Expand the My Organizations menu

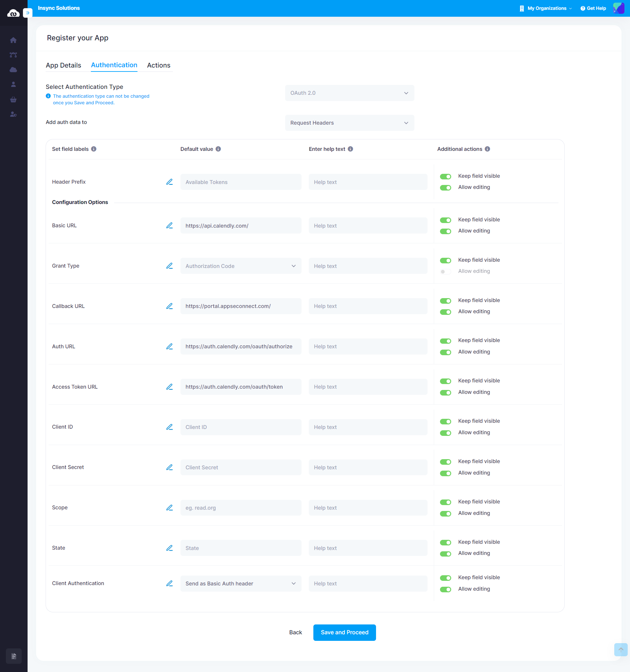[546, 8]
